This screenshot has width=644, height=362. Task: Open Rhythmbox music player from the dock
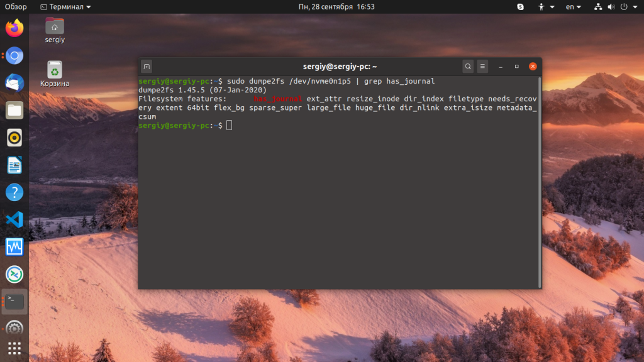[14, 138]
